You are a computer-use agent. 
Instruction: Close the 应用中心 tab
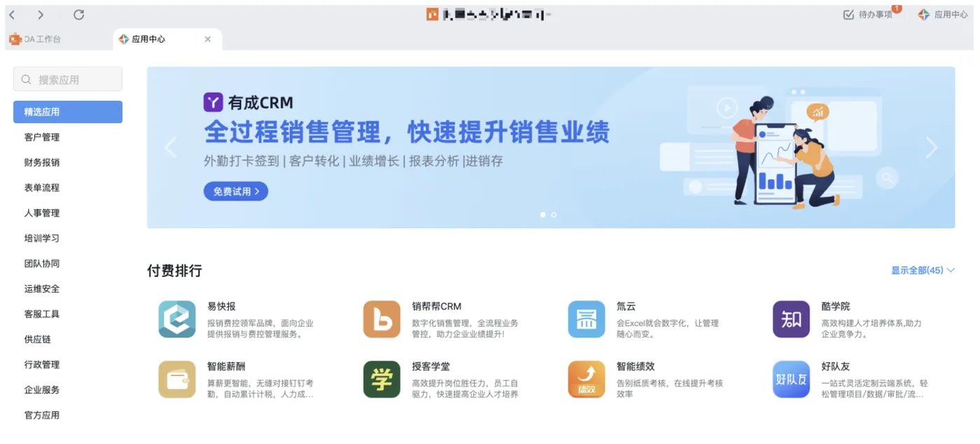coord(208,39)
